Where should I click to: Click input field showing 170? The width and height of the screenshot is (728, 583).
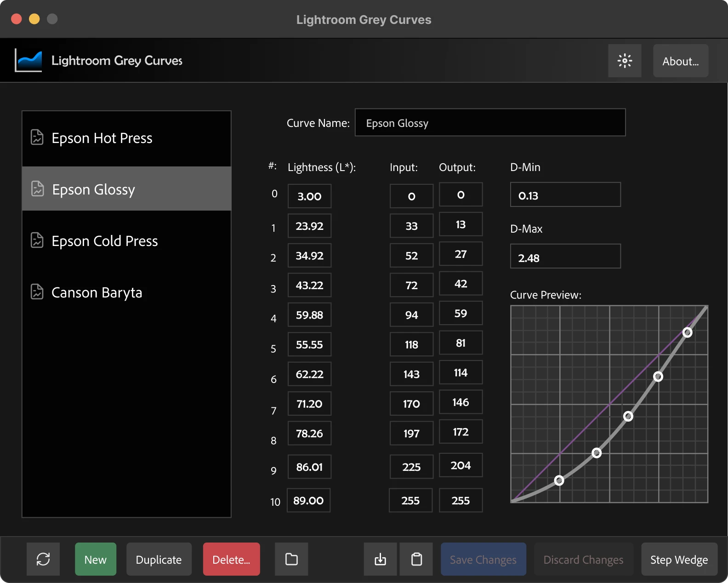pyautogui.click(x=411, y=404)
